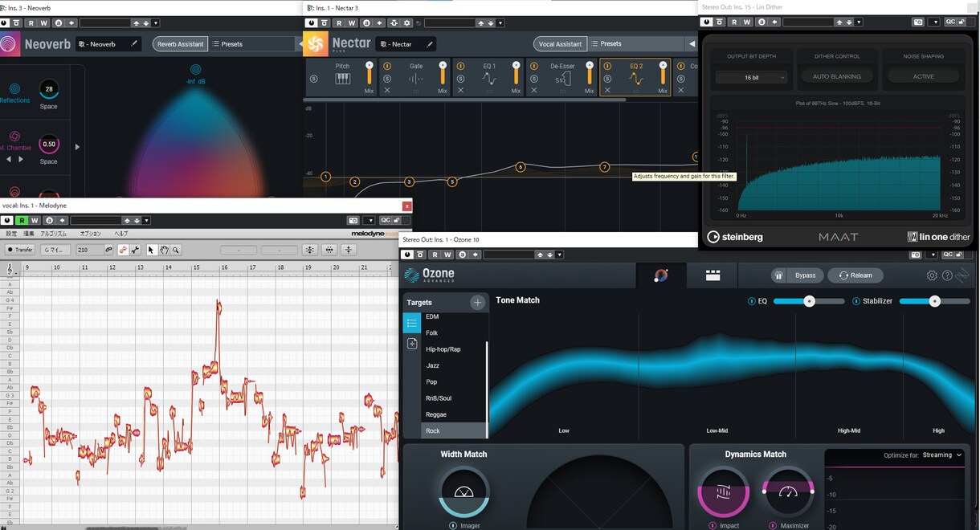Solo the Gate module in Nectar
Screen dimensions: 980x530
[x=387, y=79]
